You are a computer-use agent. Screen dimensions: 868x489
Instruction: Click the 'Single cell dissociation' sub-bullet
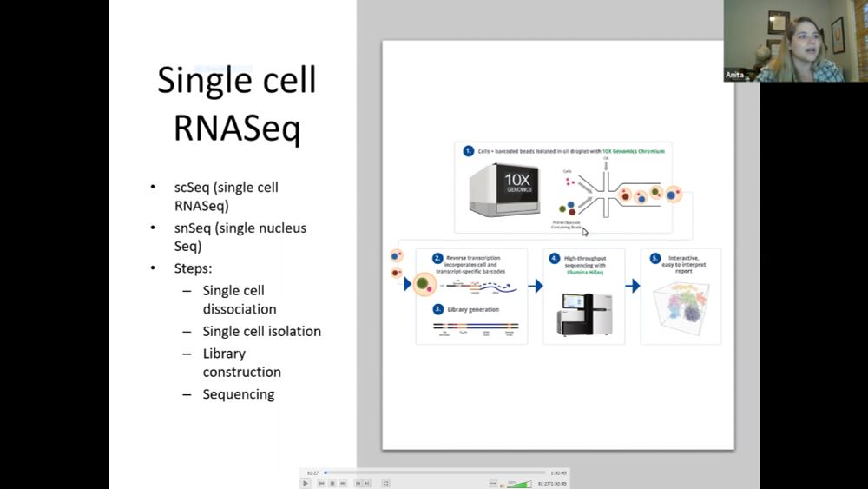240,300
